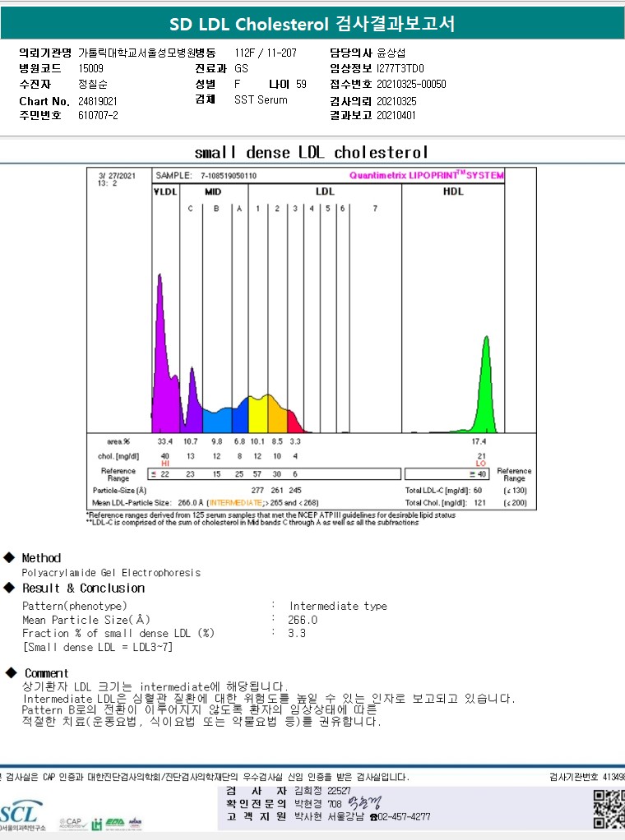Click the specimen value 'SST Serum'
The width and height of the screenshot is (625, 840).
pos(261,99)
